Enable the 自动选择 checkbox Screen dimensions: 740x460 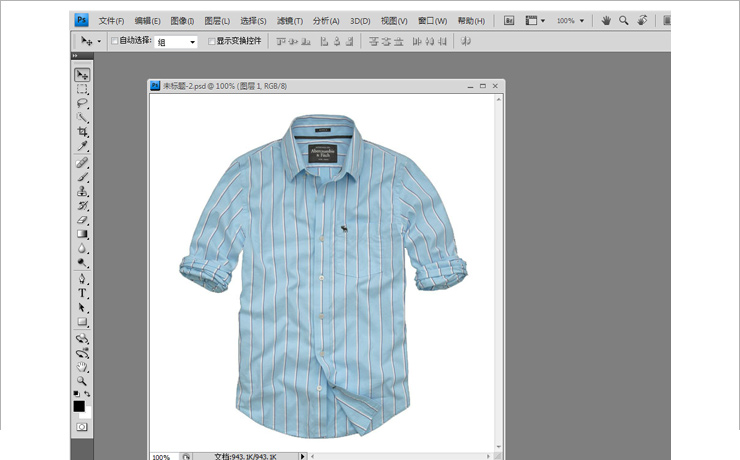click(114, 41)
